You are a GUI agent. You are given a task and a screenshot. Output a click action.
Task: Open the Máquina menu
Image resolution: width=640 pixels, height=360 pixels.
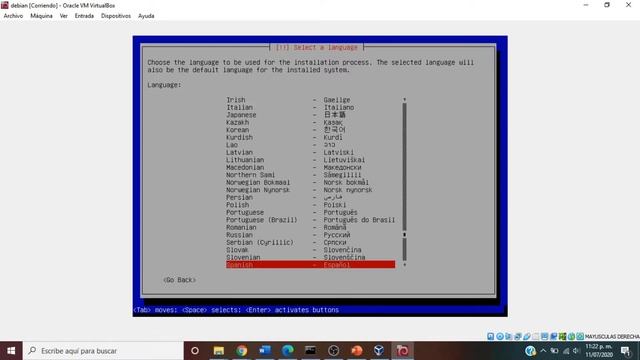coord(41,16)
